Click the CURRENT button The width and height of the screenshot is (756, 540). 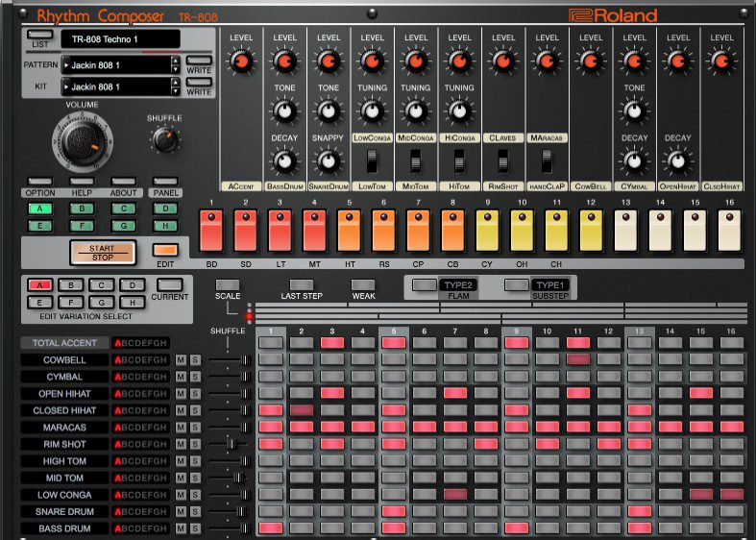click(170, 284)
